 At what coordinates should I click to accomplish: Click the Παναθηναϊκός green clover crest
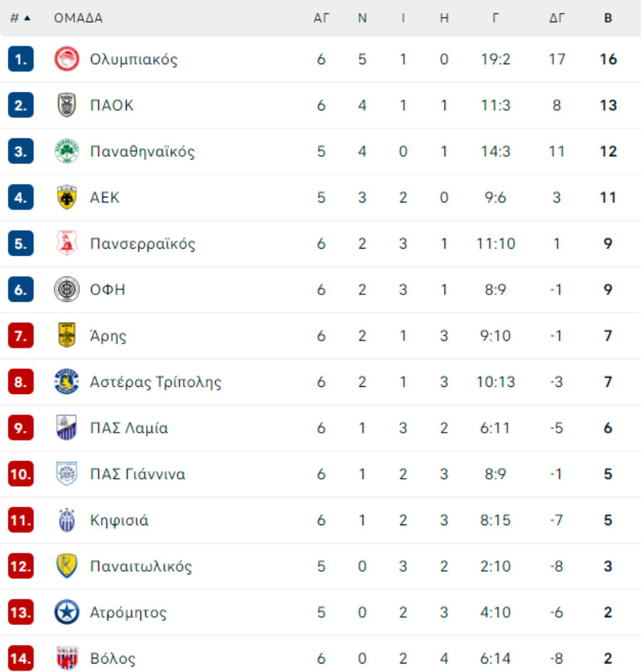67,151
